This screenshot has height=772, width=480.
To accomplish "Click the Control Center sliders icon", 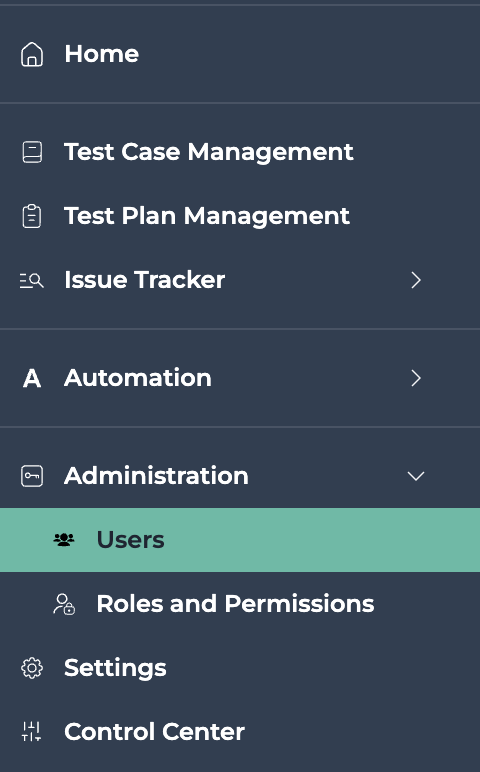I will [x=32, y=732].
